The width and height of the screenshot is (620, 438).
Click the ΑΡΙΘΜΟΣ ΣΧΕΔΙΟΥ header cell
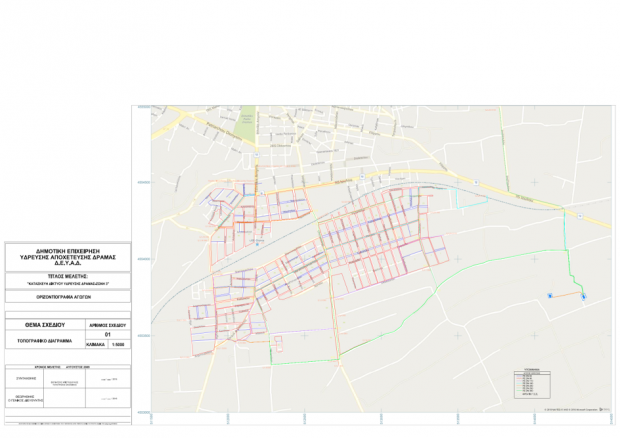(x=108, y=325)
